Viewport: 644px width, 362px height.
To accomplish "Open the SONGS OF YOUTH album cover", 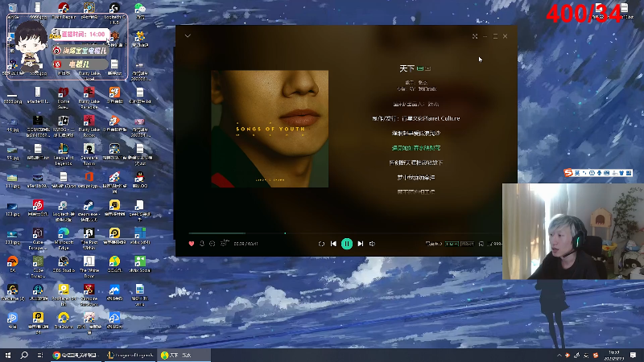I will 270,129.
